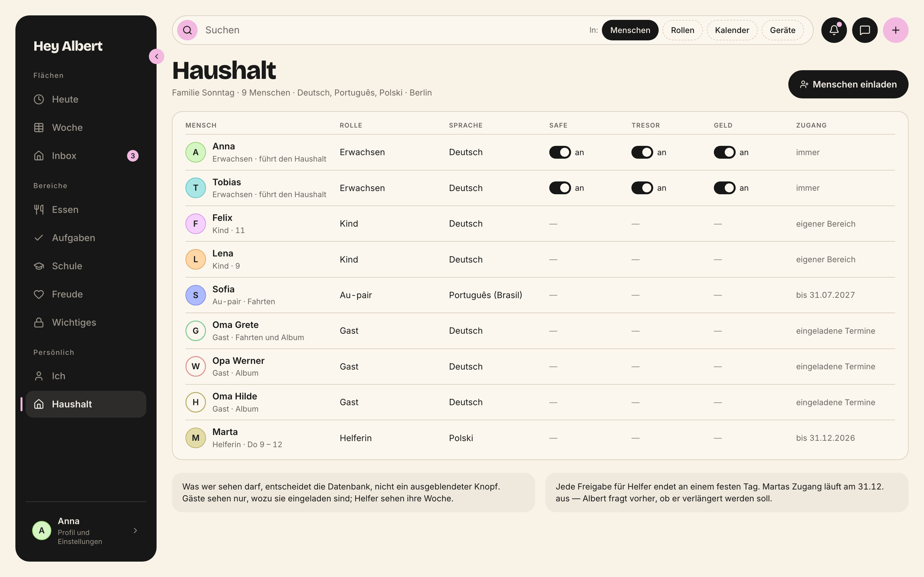This screenshot has width=924, height=577.
Task: Open the Schule section
Action: coord(86,266)
